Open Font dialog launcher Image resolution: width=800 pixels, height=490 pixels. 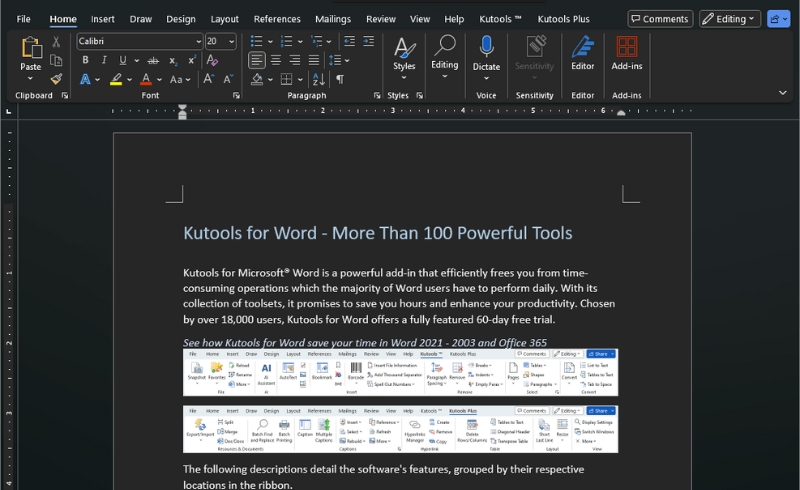236,95
